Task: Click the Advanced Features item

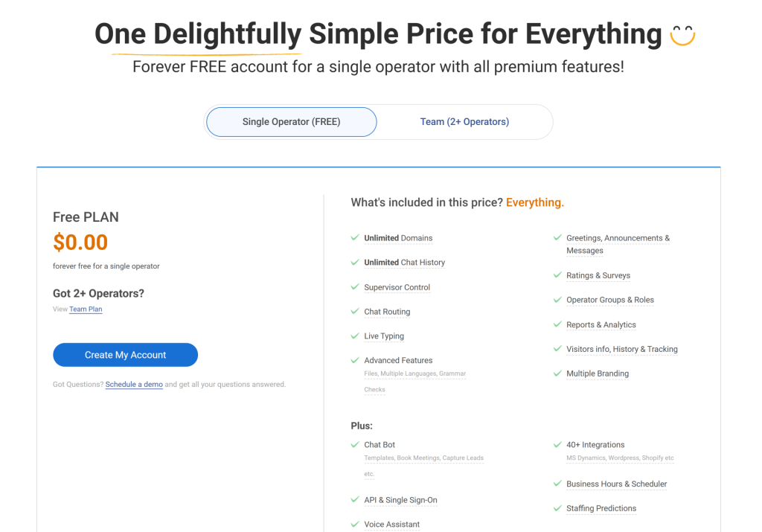Action: point(399,361)
